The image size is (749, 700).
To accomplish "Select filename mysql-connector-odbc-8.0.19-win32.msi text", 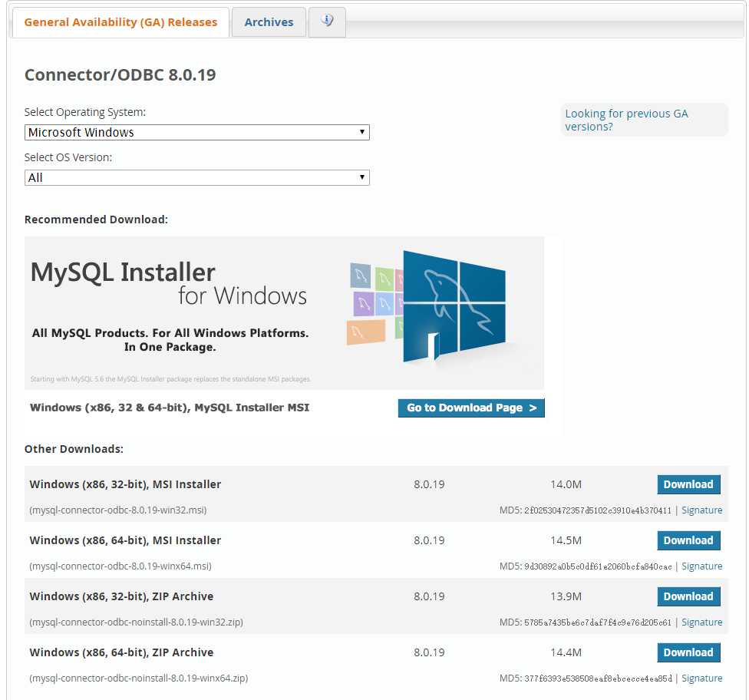I will click(x=118, y=510).
